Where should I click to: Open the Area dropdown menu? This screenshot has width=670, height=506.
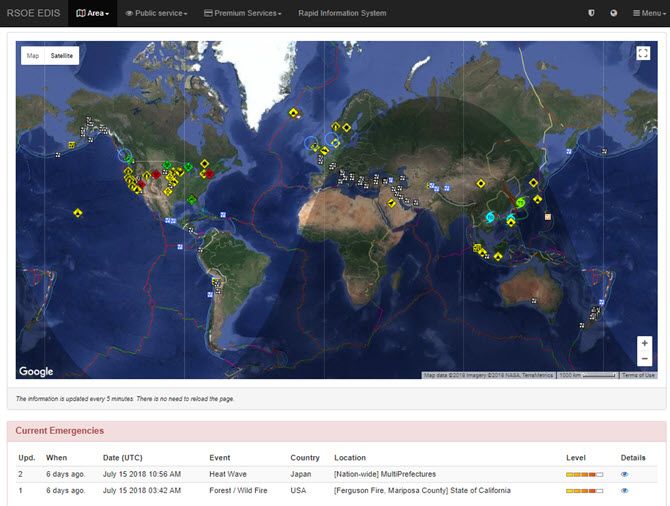[x=93, y=13]
